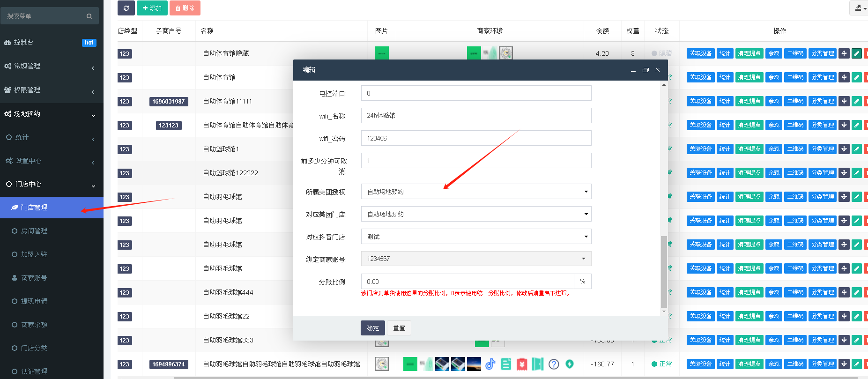Click the 分账比例 percentage input field
Screen dimensions: 868x379
467,282
